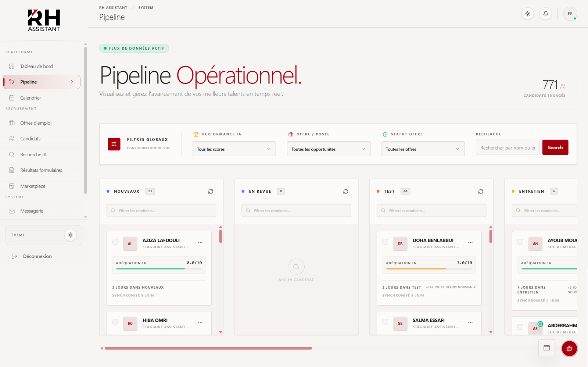The image size is (588, 367).
Task: Refresh the Nouveaux column
Action: pos(211,191)
